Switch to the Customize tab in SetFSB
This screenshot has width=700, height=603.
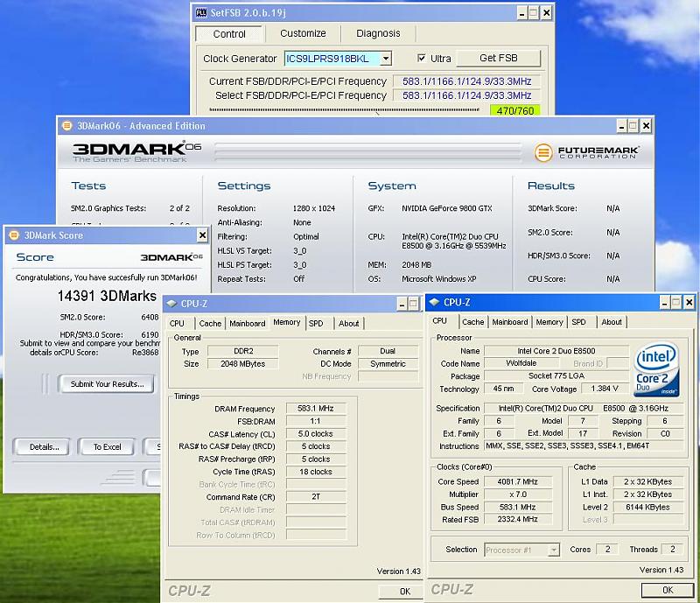point(303,33)
